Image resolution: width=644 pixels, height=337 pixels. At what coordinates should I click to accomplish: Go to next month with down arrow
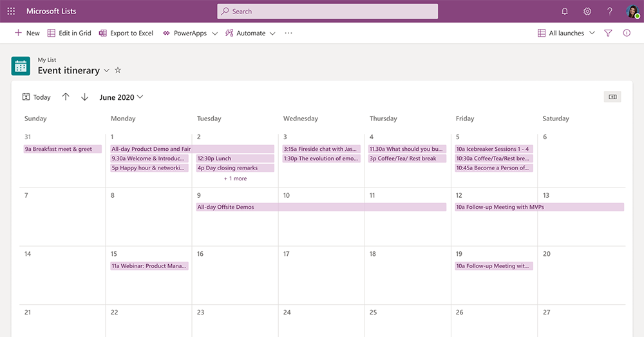84,97
